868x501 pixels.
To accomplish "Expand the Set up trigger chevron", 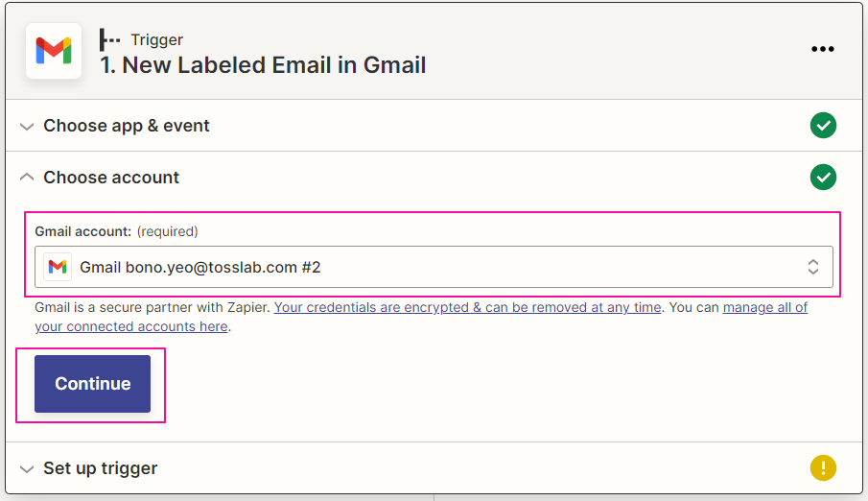I will click(27, 469).
